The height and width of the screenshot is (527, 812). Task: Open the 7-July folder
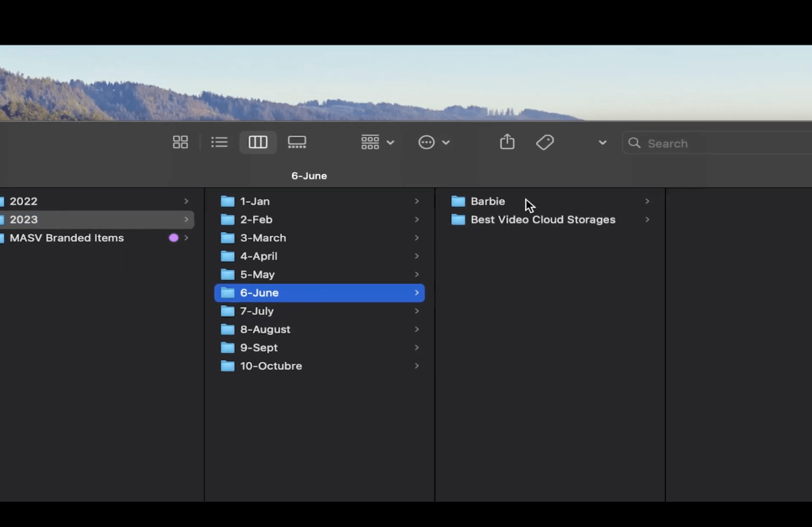coord(319,311)
